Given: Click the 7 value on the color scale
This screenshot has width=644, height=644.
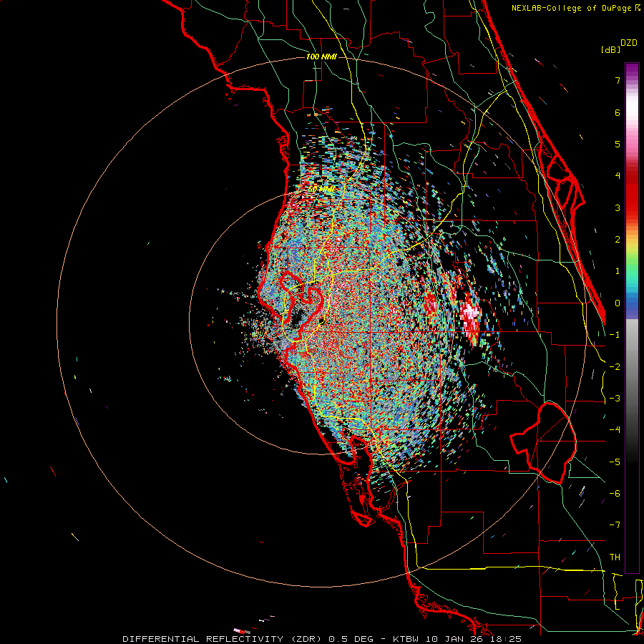Looking at the screenshot, I should (x=618, y=80).
